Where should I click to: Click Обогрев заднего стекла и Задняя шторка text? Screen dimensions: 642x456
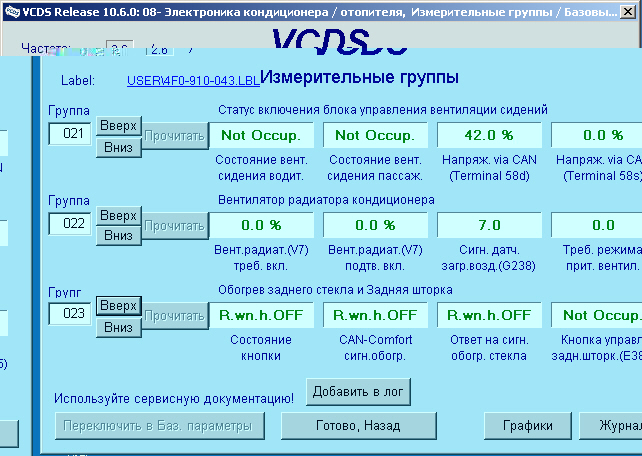[335, 290]
